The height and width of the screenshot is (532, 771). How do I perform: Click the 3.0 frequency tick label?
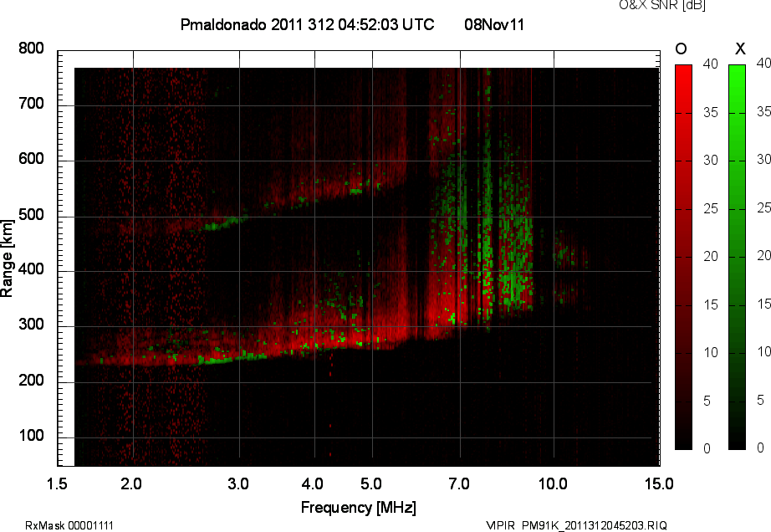click(x=238, y=483)
